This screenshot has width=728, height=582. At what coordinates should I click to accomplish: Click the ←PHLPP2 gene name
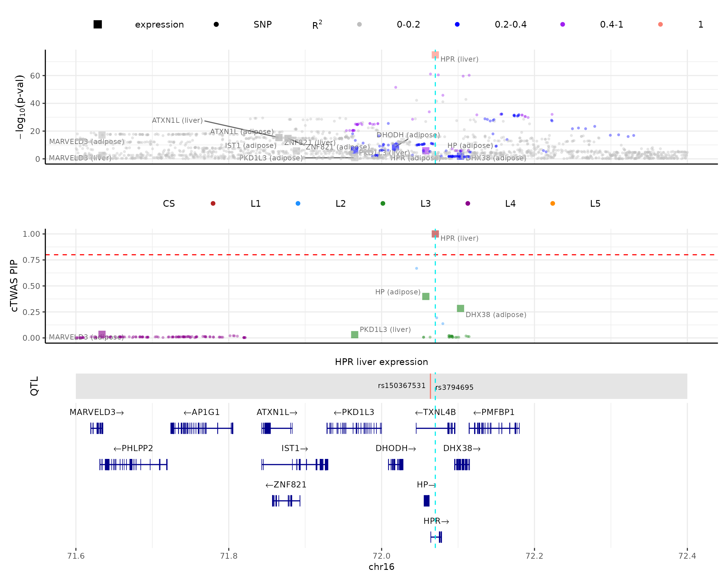pos(133,448)
